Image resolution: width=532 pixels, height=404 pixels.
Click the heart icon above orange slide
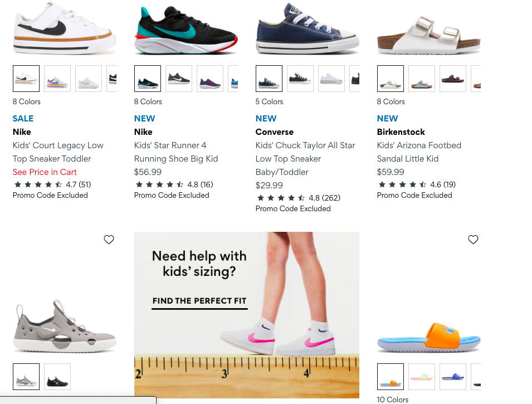click(473, 240)
